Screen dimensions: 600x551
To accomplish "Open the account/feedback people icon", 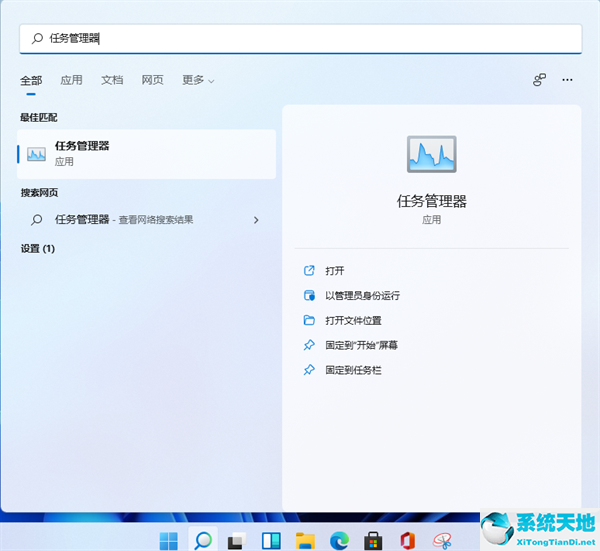I will 540,80.
